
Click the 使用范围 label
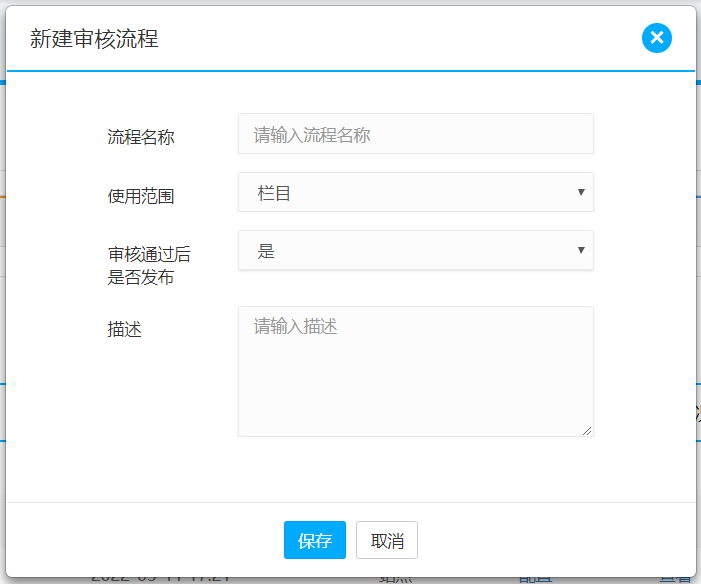[x=141, y=196]
